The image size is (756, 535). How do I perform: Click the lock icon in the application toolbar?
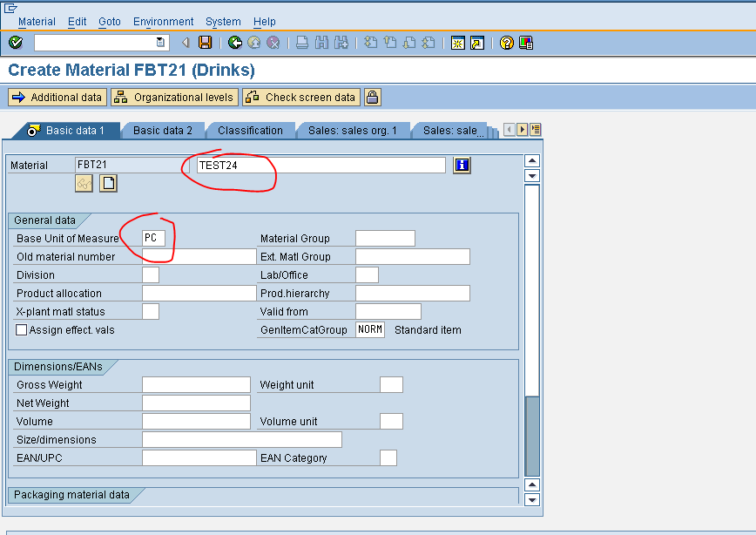(372, 98)
